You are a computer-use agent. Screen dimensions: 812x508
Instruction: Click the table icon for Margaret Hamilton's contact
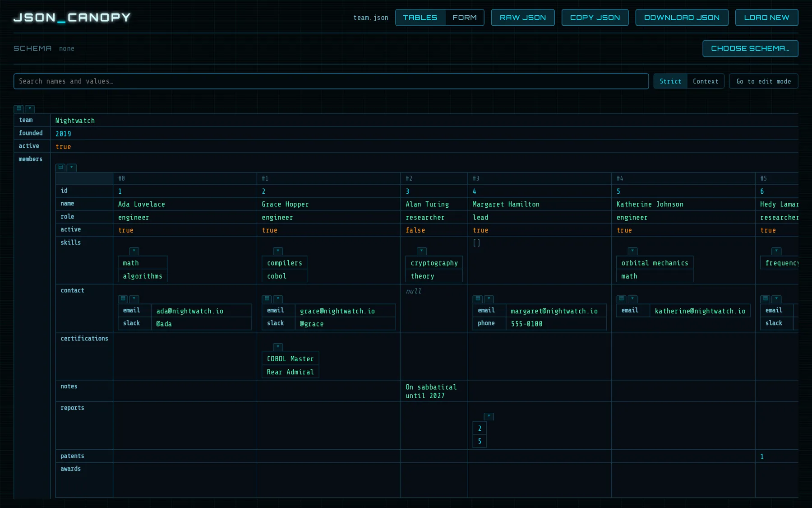point(478,299)
